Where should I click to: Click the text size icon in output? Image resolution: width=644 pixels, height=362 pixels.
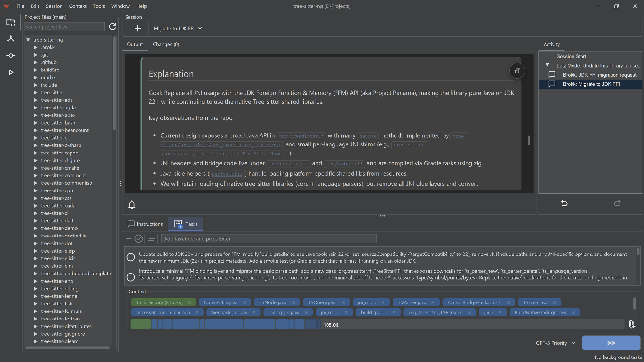pos(517,71)
